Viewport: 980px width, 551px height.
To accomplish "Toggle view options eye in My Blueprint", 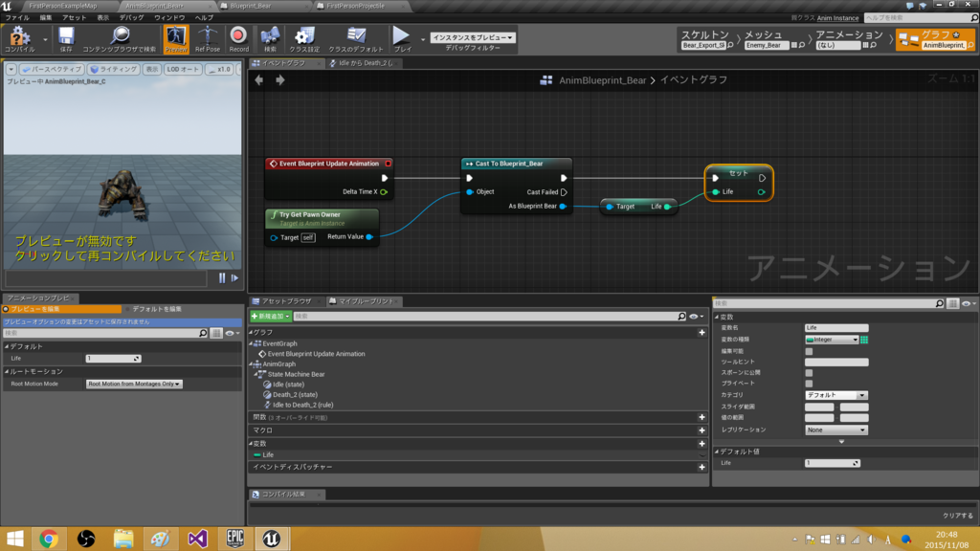I will click(x=696, y=317).
